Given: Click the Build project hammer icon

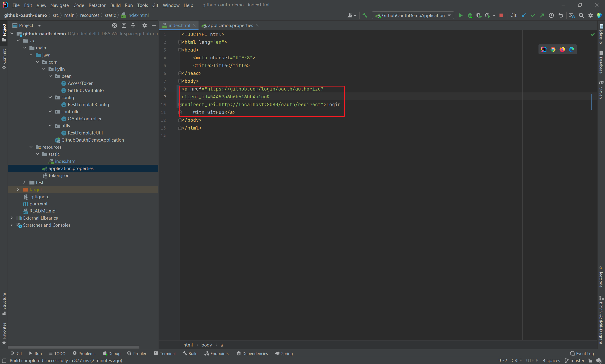Looking at the screenshot, I should point(365,15).
